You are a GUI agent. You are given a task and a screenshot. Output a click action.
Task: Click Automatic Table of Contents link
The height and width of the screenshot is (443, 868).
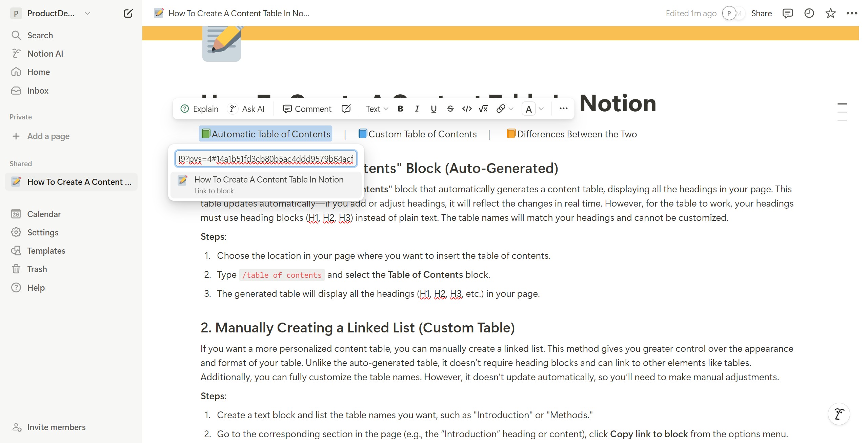click(x=265, y=134)
